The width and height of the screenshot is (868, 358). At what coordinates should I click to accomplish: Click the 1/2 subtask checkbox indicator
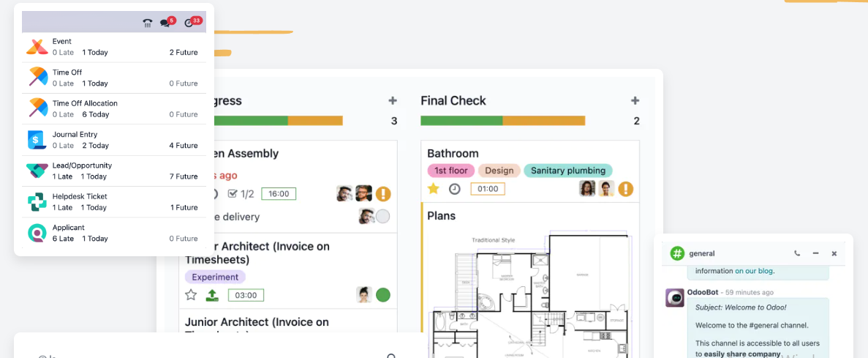(x=241, y=194)
